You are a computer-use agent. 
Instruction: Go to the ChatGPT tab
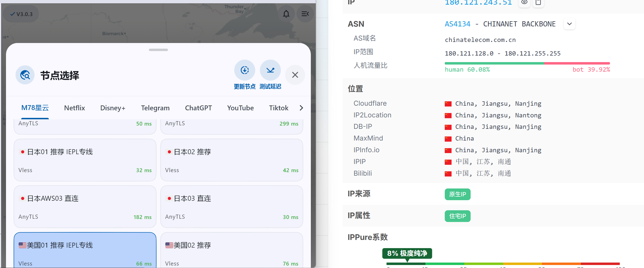[x=198, y=108]
